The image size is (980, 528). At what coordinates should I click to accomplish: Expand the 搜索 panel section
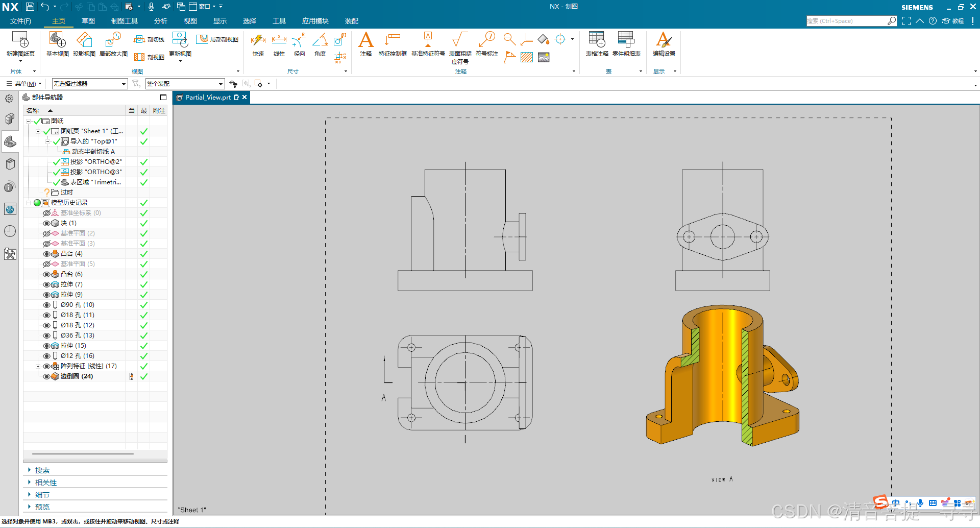coord(42,470)
